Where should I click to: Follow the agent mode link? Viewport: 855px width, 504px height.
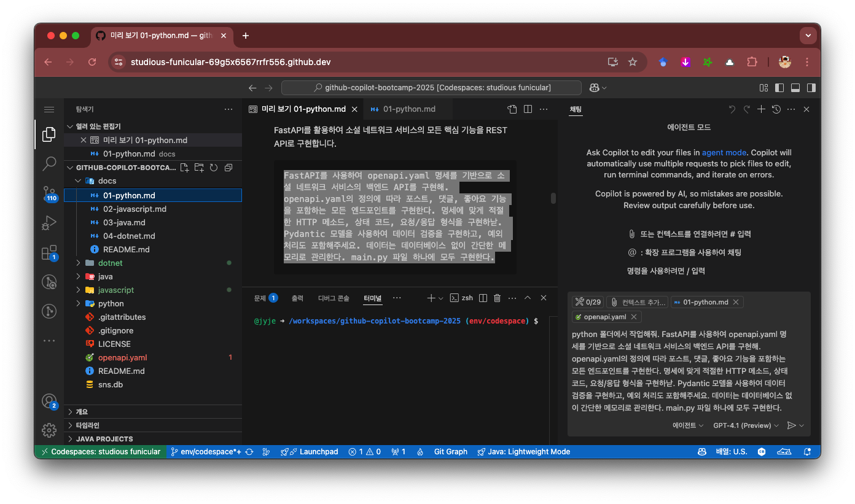point(724,152)
